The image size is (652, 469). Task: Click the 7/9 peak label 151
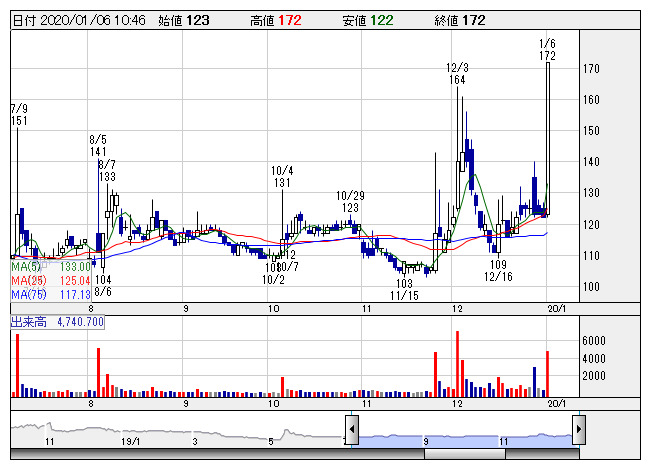click(x=18, y=121)
